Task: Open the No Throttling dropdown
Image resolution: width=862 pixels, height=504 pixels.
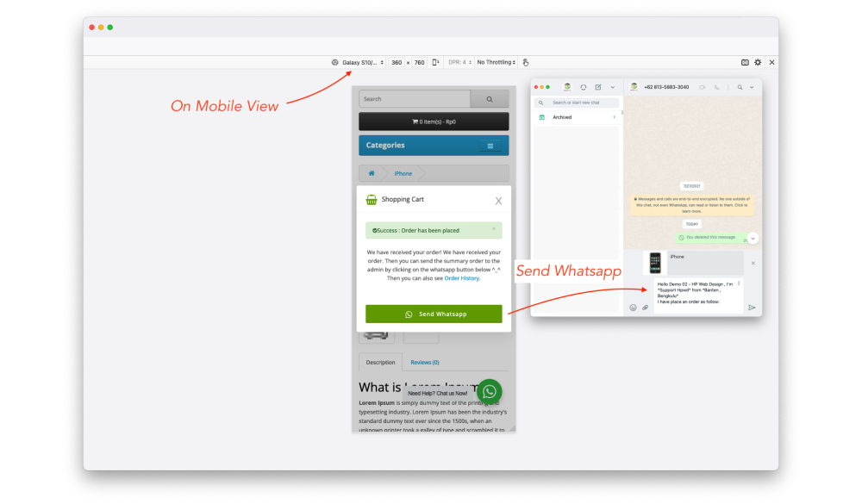Action: coord(496,62)
